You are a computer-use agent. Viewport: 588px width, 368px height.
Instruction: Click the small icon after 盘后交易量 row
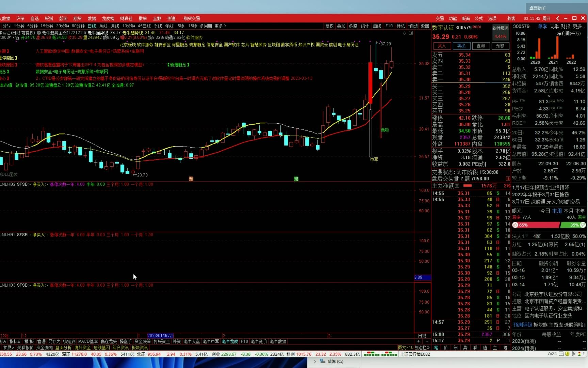point(508,179)
